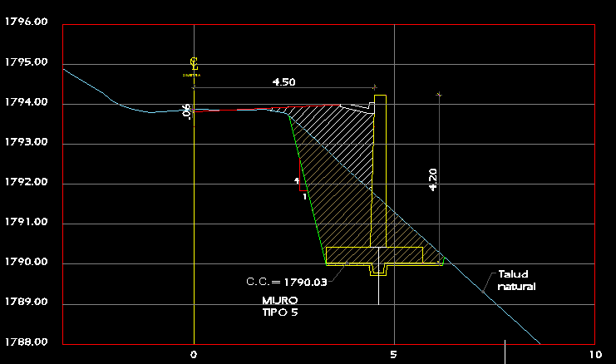This screenshot has height=364, width=616.
Task: Select the 1793.00 elevation axis label
Action: (x=25, y=143)
